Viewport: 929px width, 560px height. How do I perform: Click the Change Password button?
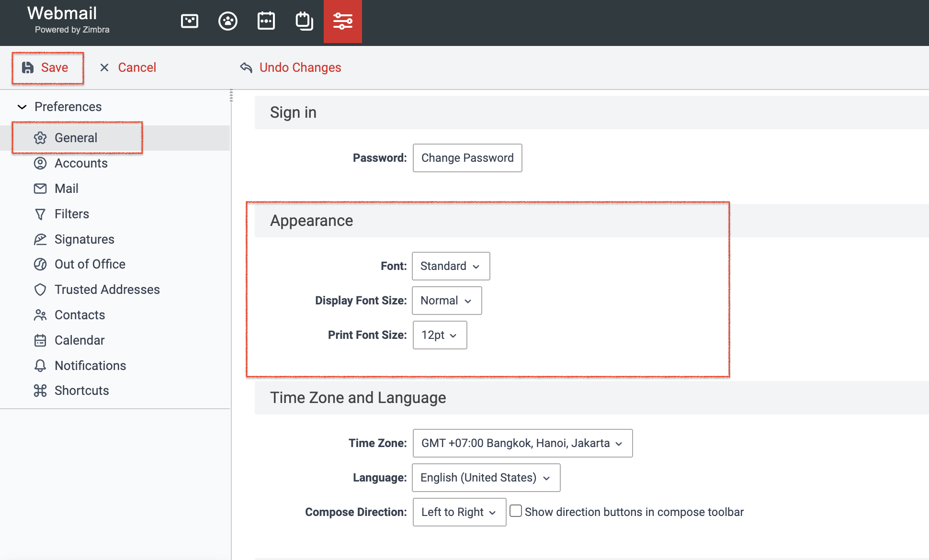pyautogui.click(x=467, y=158)
